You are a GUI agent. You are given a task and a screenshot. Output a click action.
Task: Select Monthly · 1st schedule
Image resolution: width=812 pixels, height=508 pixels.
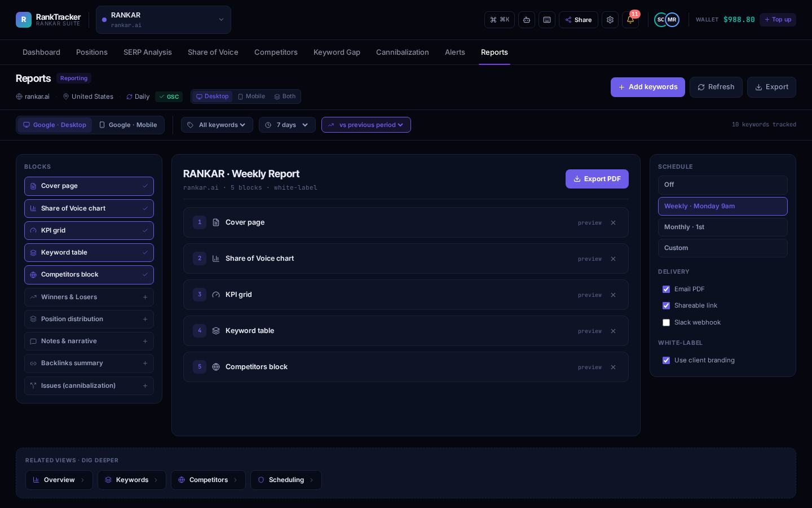(x=723, y=227)
